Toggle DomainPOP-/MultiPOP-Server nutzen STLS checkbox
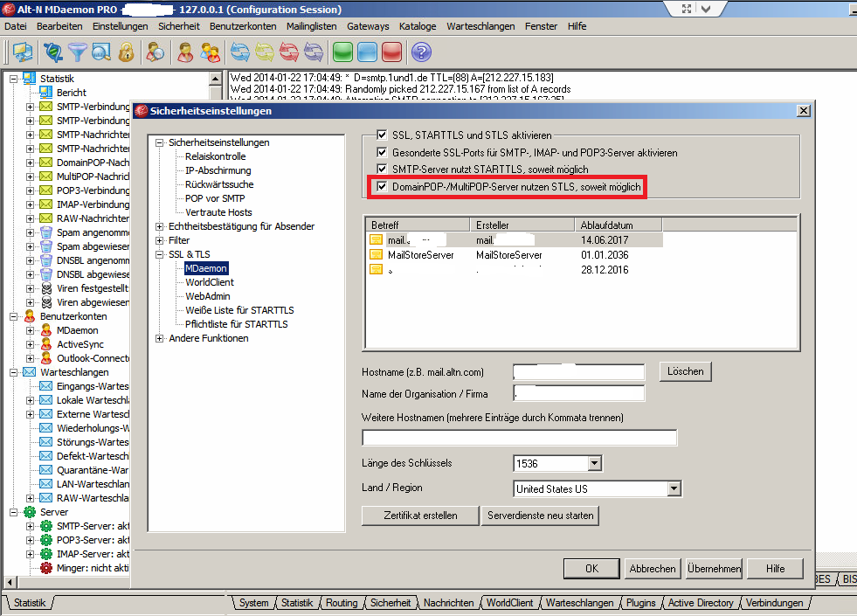Viewport: 857px width, 616px height. (381, 187)
